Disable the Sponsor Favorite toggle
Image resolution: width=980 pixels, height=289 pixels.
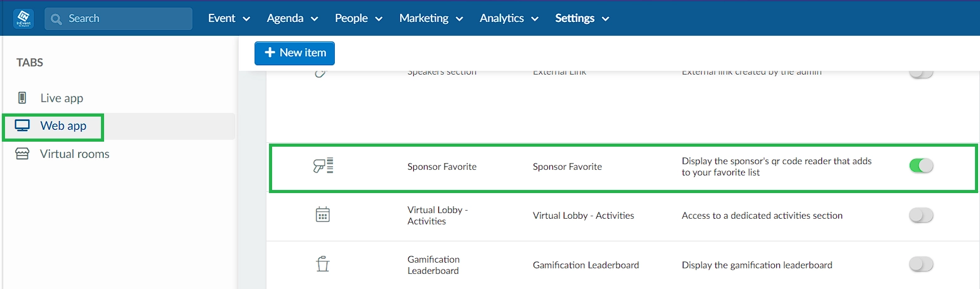point(921,166)
